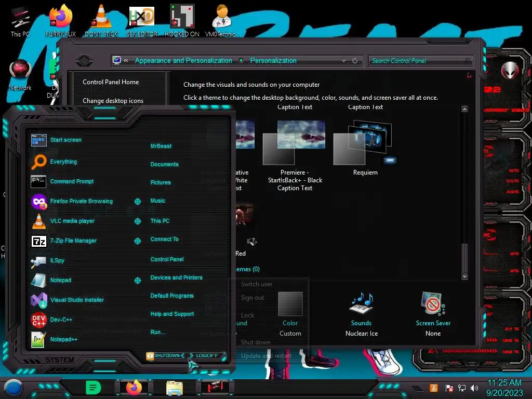Expand 7-Zip File Manager jump list
Screen dimensions: 532x399
pyautogui.click(x=137, y=241)
